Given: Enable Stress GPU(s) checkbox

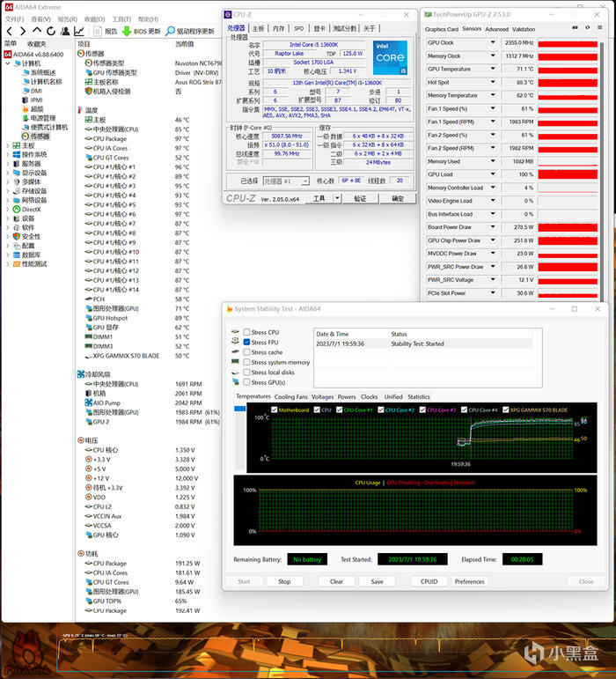Looking at the screenshot, I should click(x=246, y=382).
